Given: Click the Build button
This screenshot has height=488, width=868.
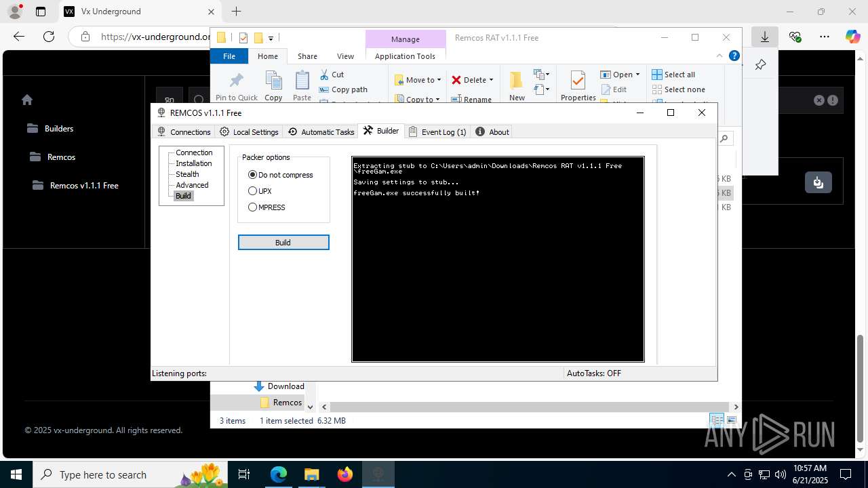Looking at the screenshot, I should point(283,243).
